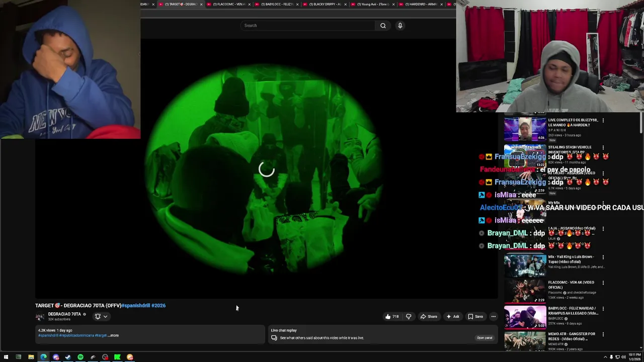The image size is (644, 362).
Task: Open Mix - Yaii King x Luis Brown thumbnail
Action: [525, 266]
